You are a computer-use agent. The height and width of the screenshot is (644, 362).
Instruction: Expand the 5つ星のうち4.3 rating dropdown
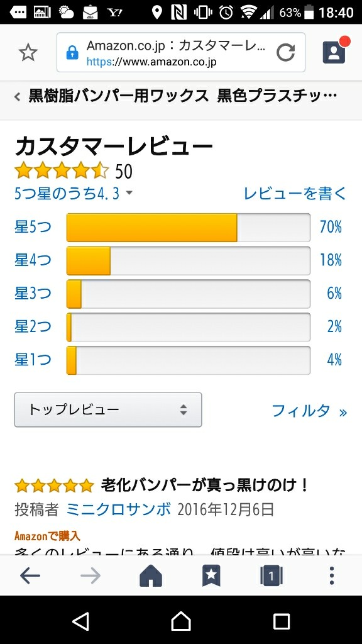[x=74, y=193]
